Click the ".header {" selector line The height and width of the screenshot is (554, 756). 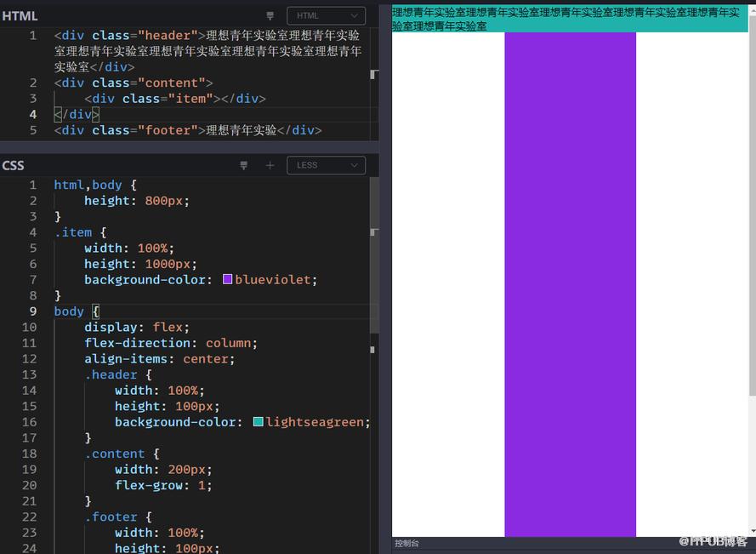pos(118,374)
